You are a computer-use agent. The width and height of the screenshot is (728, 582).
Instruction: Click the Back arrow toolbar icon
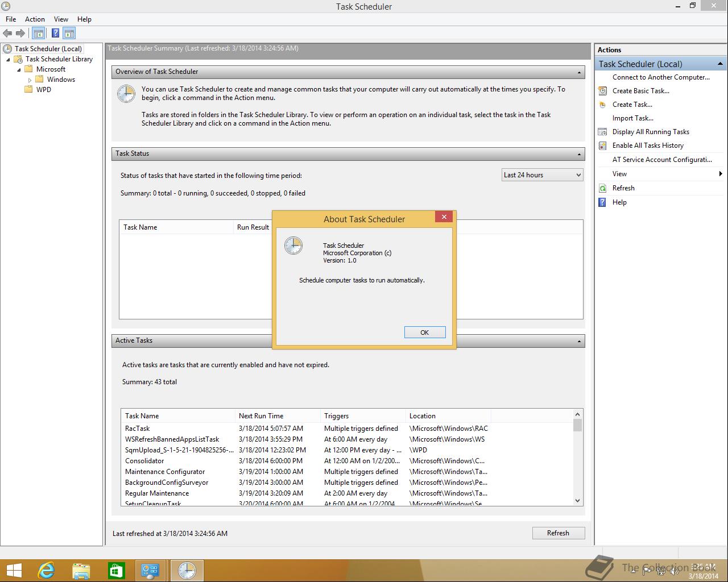[x=7, y=34]
